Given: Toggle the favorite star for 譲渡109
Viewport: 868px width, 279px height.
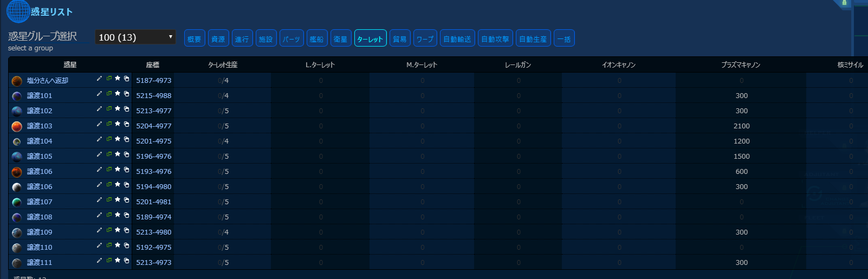Looking at the screenshot, I should click(x=118, y=230).
